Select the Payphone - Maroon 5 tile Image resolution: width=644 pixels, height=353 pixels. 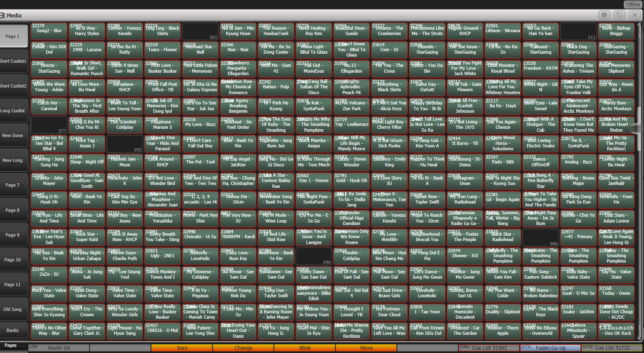162,125
